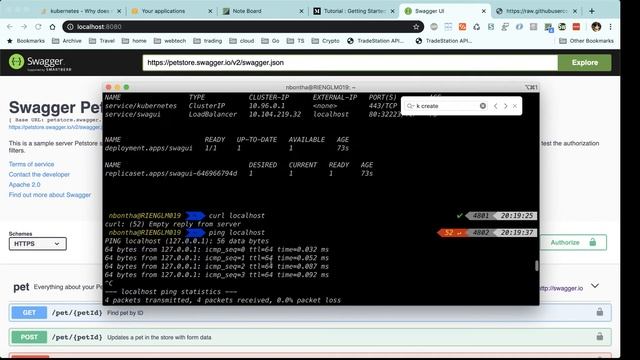Click 'service/swagui' row in terminal

coord(132,114)
